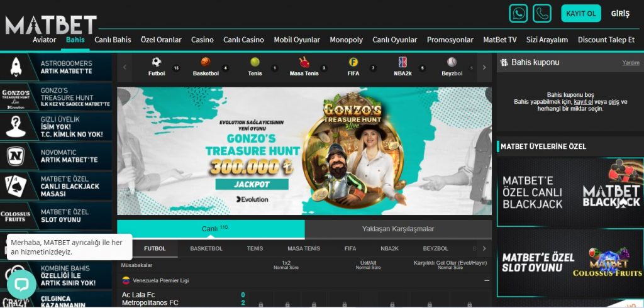
Task: Open the Canlı Bahis menu item
Action: (113, 40)
